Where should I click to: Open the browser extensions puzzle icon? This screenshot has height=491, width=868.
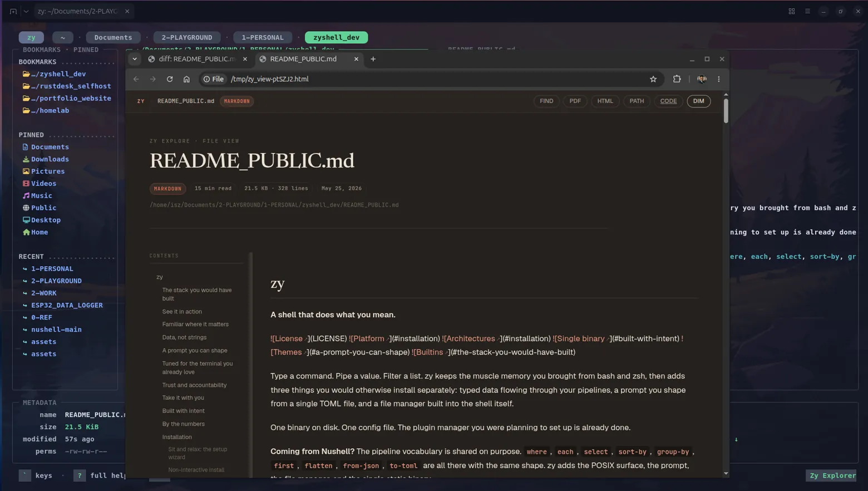point(677,79)
